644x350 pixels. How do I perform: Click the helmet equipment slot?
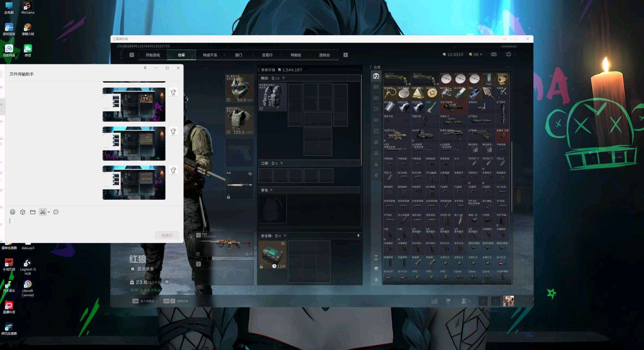[x=240, y=88]
